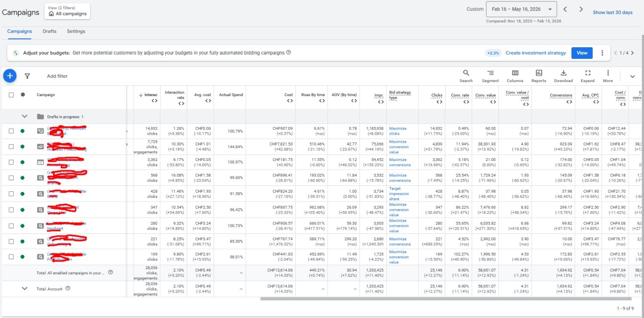Select checkbox for campaign with 3,362 clicks
This screenshot has width=644, height=318.
12,162
